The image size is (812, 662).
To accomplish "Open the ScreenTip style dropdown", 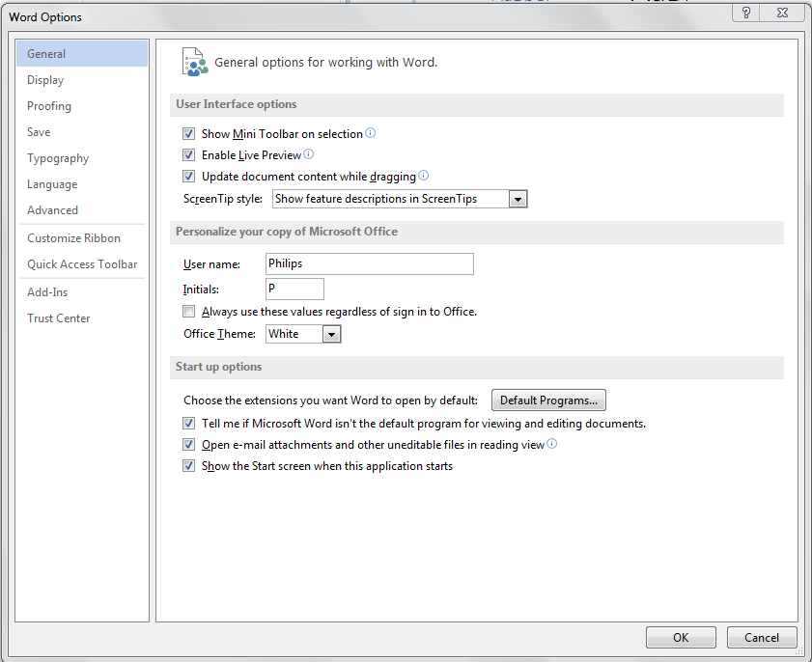I will coord(518,199).
